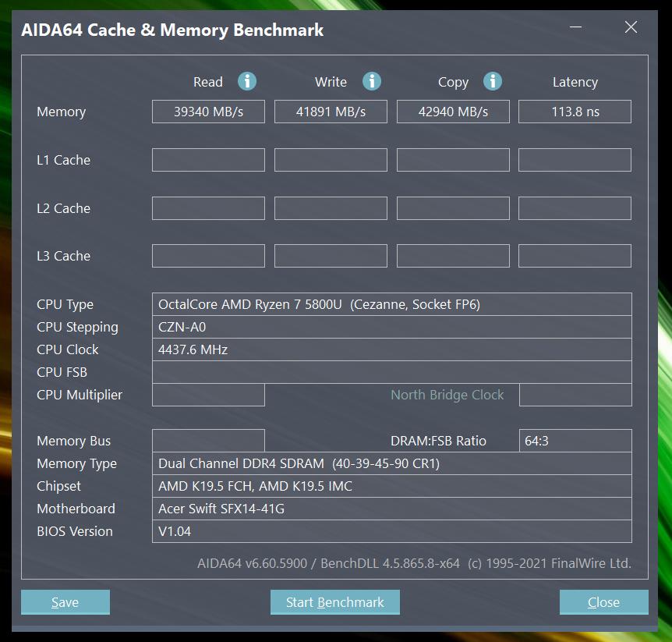Select the Memory Write result 41891 MB/s
The height and width of the screenshot is (642, 672).
[x=331, y=111]
